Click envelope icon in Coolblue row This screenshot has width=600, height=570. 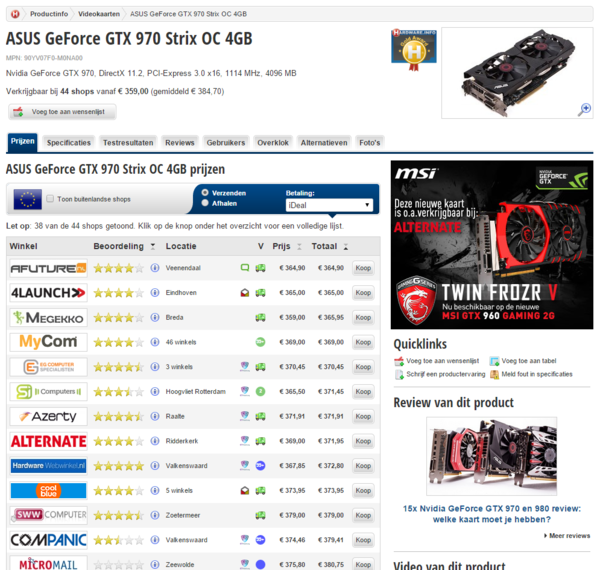tap(245, 490)
